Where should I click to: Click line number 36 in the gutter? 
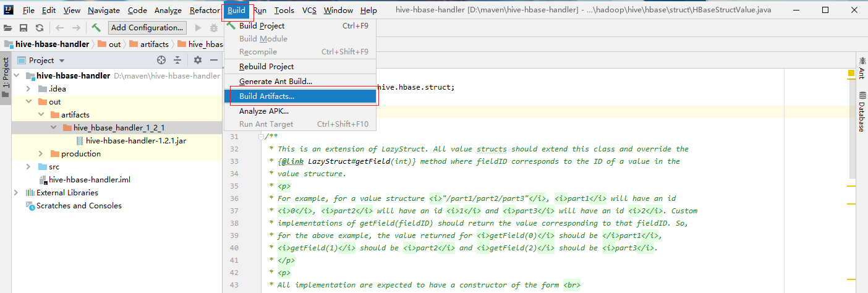(233, 198)
